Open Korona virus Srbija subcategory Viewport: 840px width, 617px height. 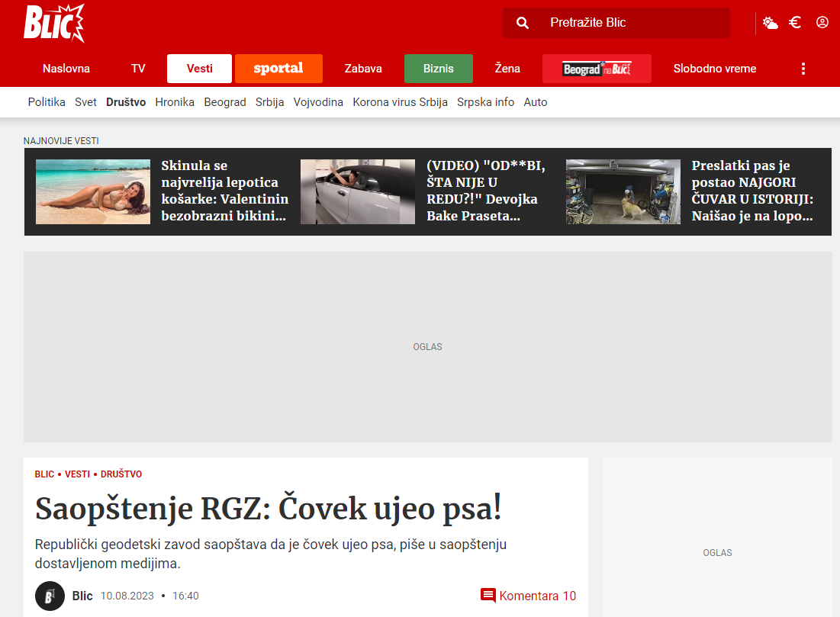point(401,101)
